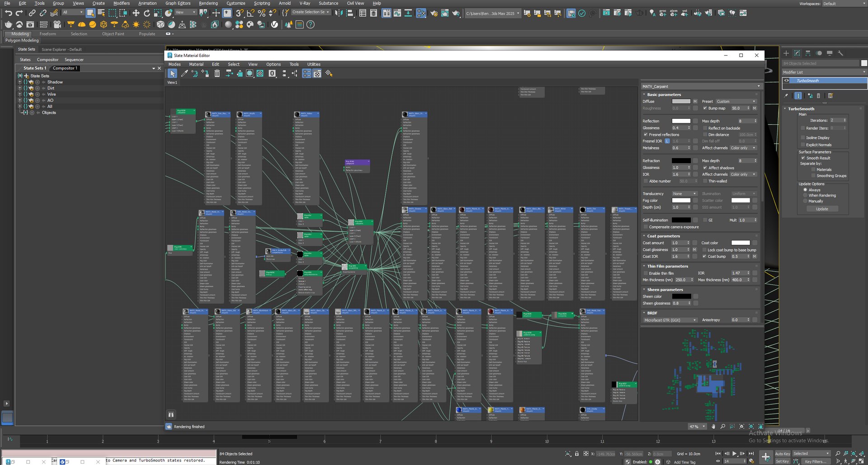Enable Thin-walled checkbox
Screen dimensions: 868x465
[705, 181]
